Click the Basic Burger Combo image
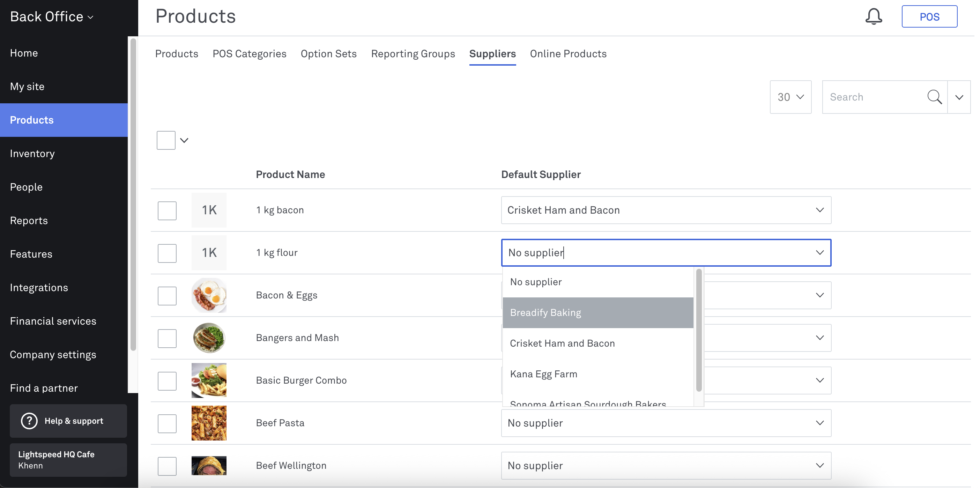Image resolution: width=980 pixels, height=488 pixels. 209,380
